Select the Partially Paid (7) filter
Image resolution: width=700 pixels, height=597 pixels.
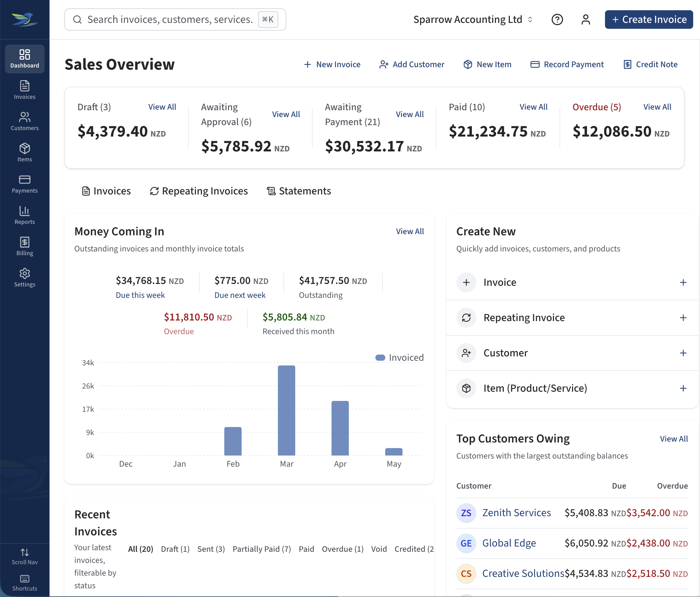click(x=261, y=549)
